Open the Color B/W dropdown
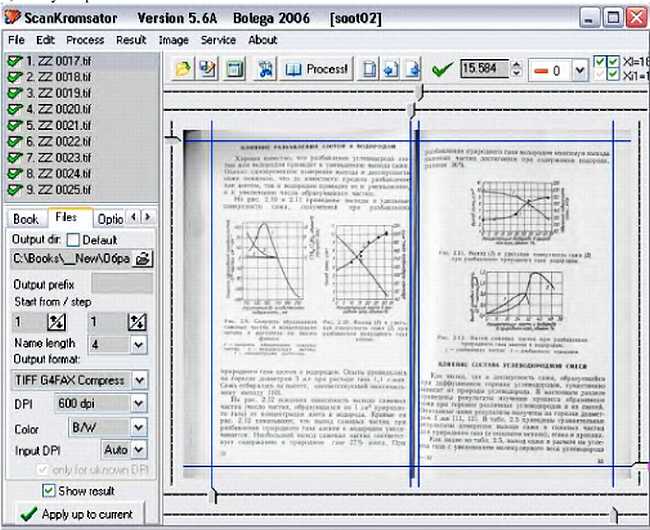Screen dimensions: 650x530 (x=138, y=427)
